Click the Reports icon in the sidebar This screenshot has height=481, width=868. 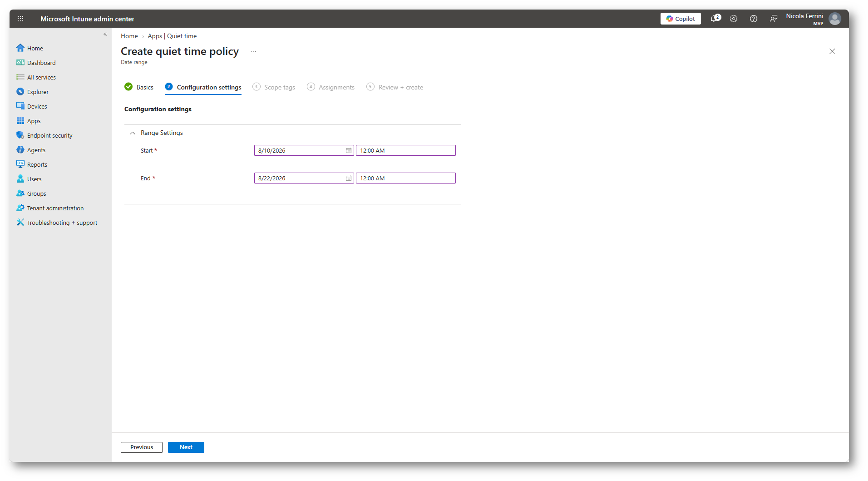[20, 164]
